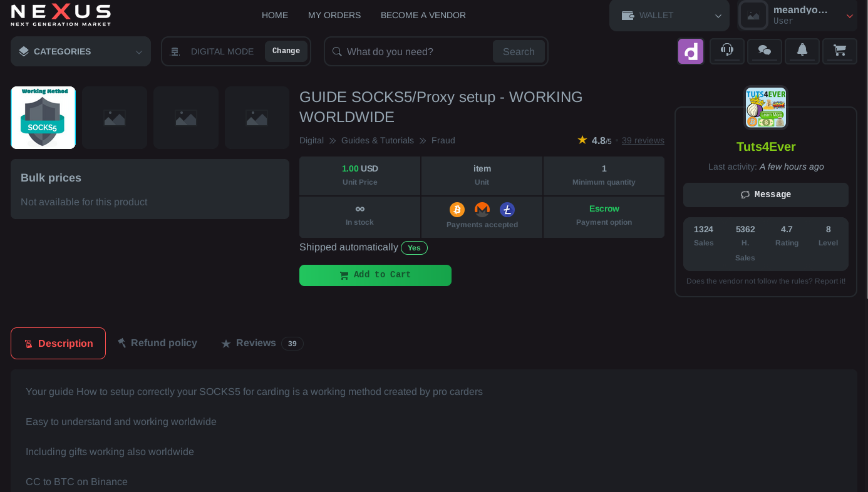Click the notification bell icon
Viewport: 868px width, 492px height.
802,51
